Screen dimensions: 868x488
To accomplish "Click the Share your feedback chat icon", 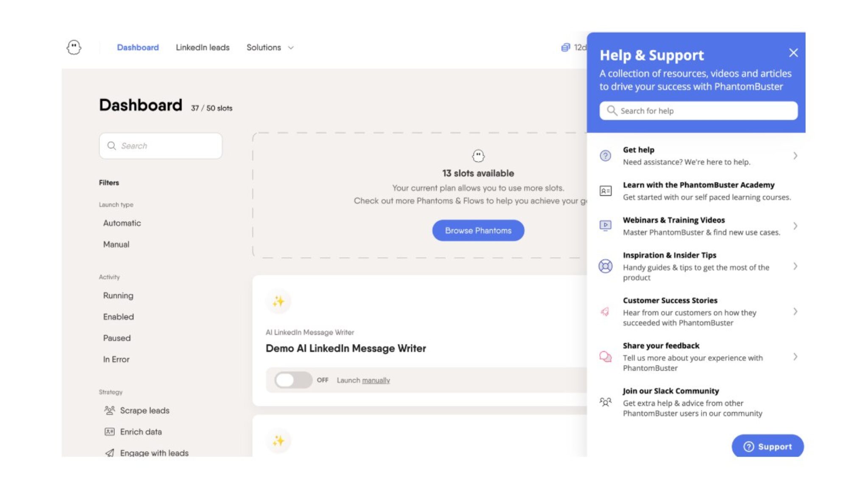I will click(x=606, y=357).
